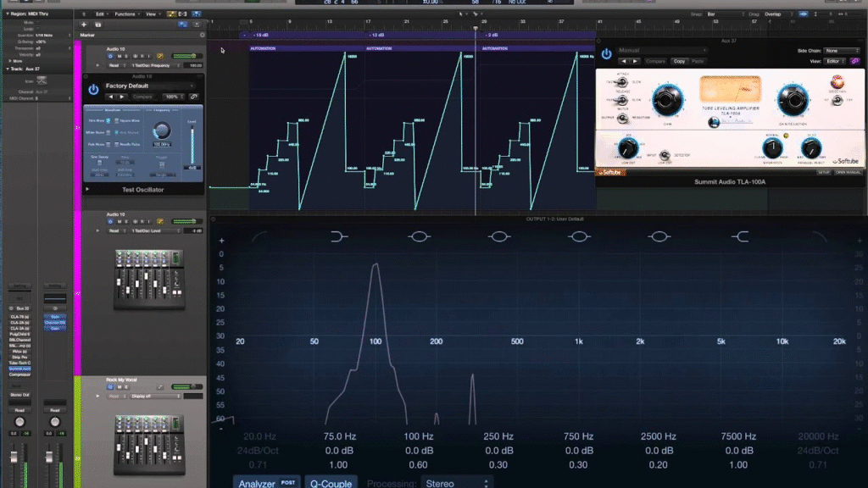868x488 pixels.
Task: Select the 500 Hz bell EQ band icon
Action: click(498, 236)
